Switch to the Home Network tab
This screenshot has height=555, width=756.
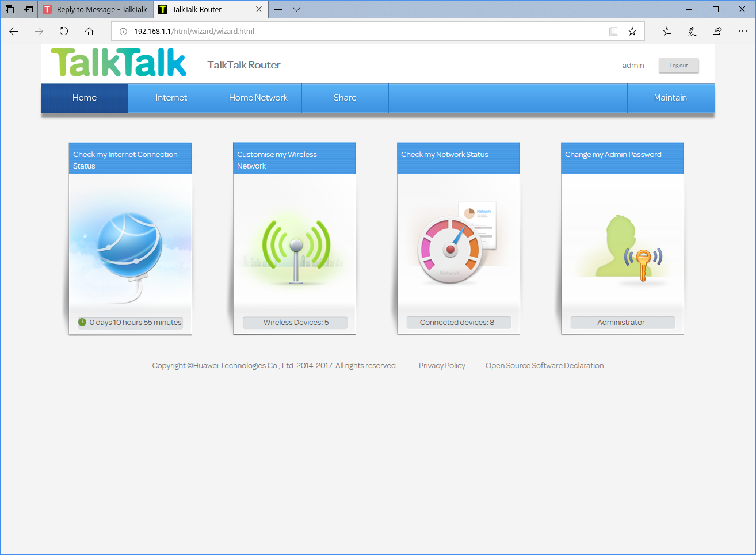click(x=258, y=98)
